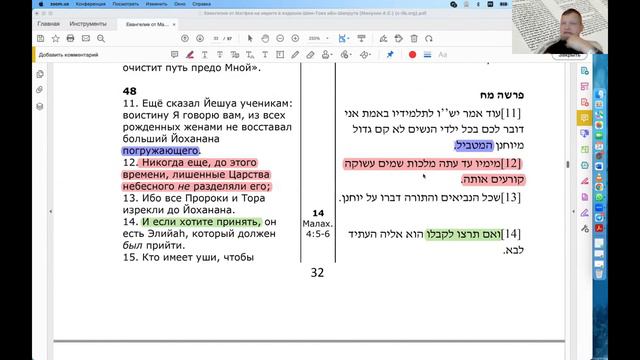This screenshot has height=360, width=640.
Task: Select the pencil drawing tool
Action: point(295,54)
